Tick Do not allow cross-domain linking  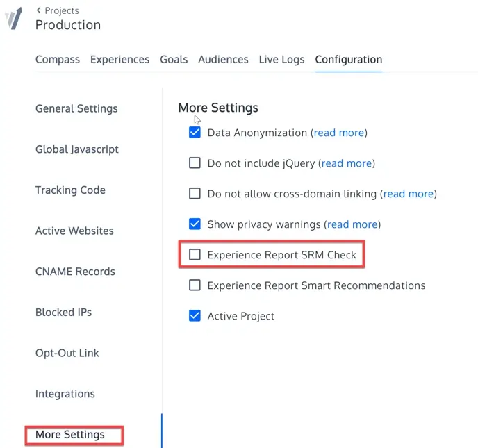coord(195,194)
